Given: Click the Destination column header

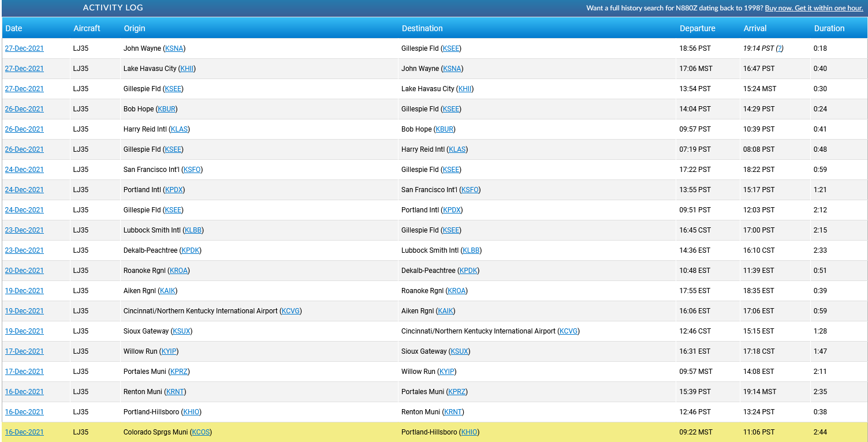Looking at the screenshot, I should pos(422,28).
